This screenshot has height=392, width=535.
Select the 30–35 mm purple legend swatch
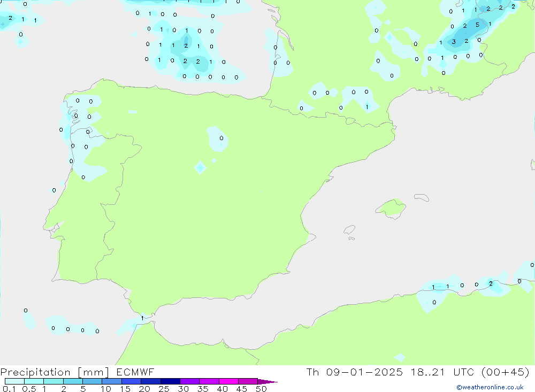pyautogui.click(x=189, y=381)
